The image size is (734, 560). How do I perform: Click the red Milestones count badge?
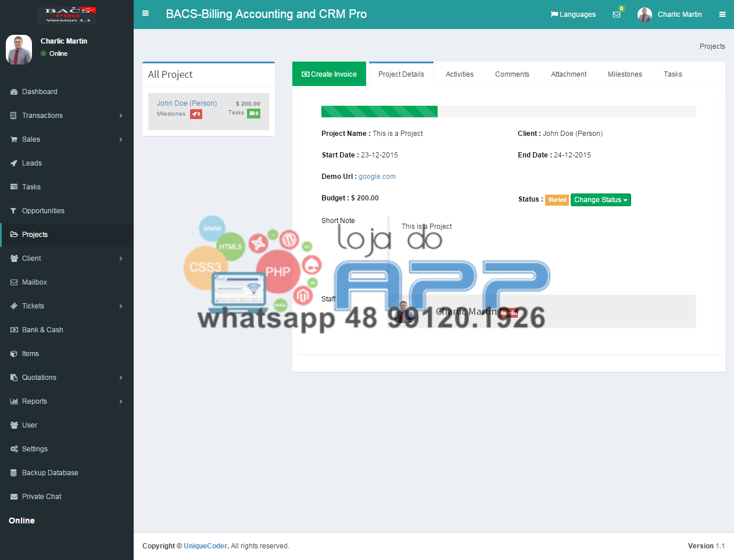(x=196, y=114)
